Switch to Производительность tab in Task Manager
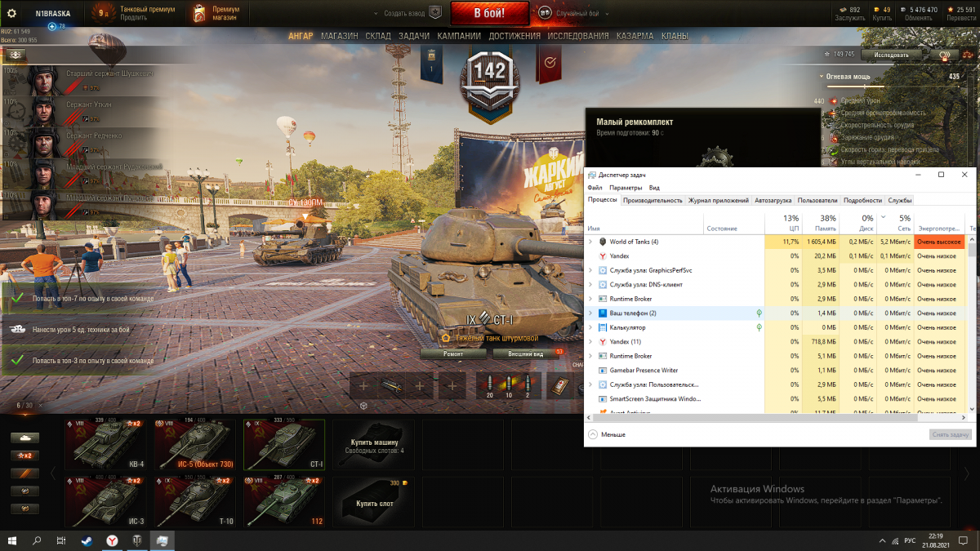This screenshot has height=551, width=980. coord(653,200)
